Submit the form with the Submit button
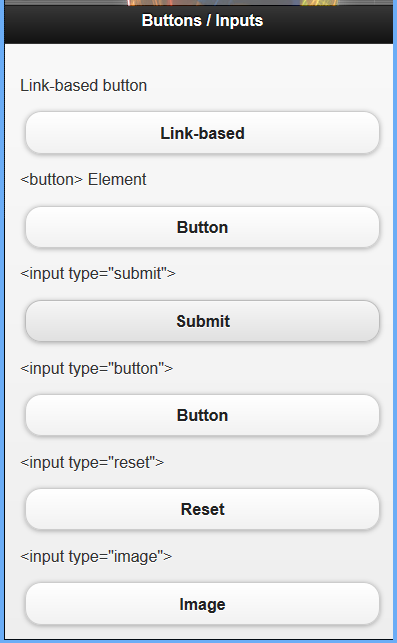 click(202, 321)
